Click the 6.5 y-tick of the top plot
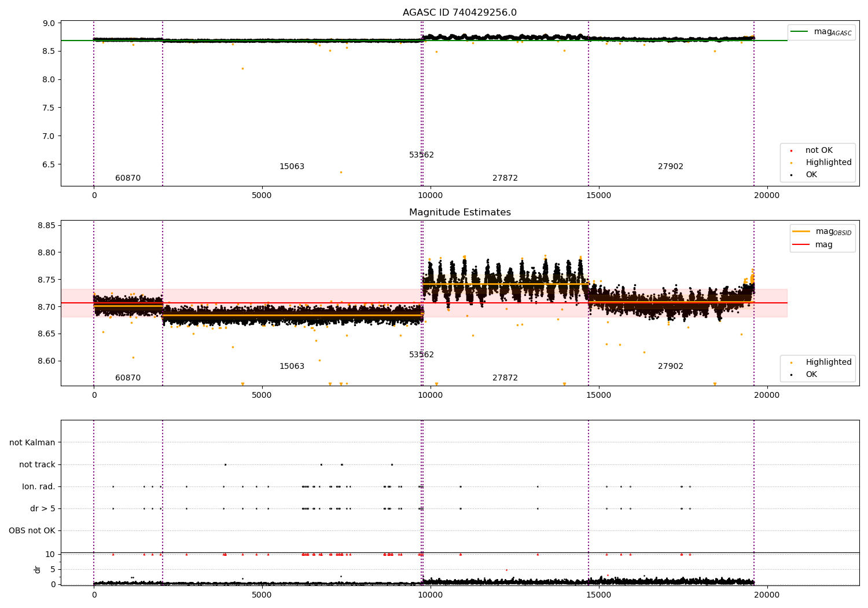Viewport: 868px width, 608px height. tap(49, 164)
